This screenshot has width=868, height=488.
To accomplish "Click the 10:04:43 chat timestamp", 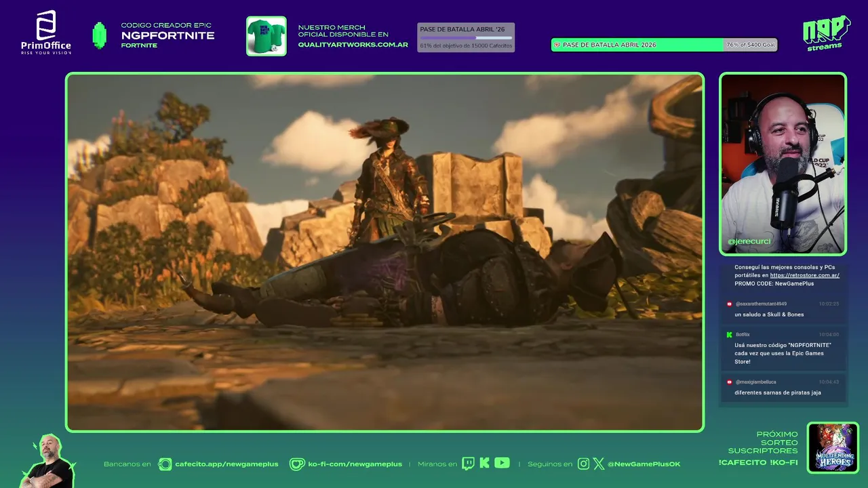I will [829, 382].
